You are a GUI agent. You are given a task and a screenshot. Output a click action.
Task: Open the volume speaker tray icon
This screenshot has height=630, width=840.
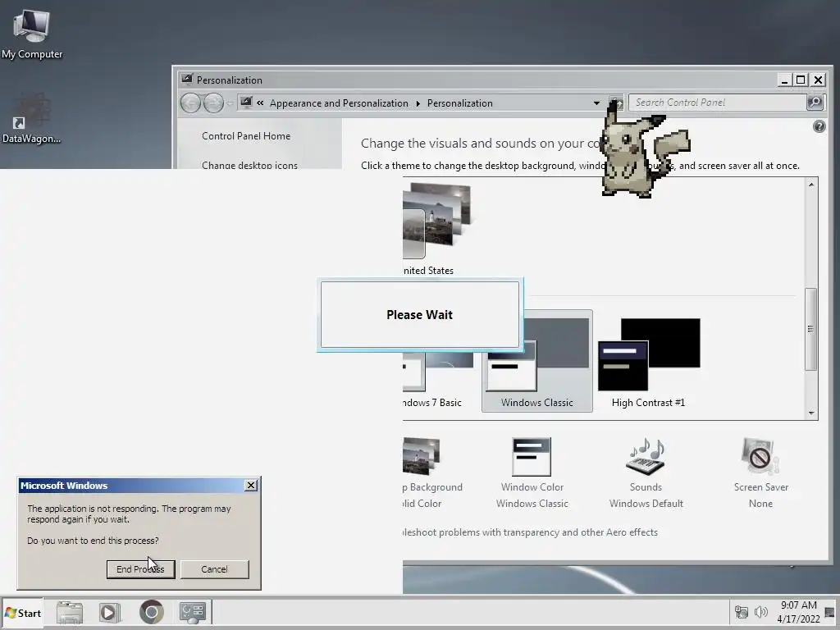tap(760, 612)
